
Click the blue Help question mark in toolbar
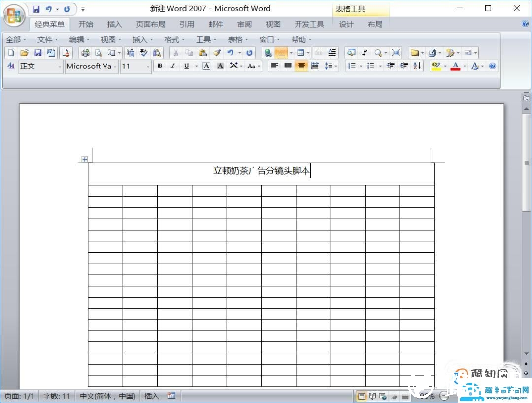493,66
